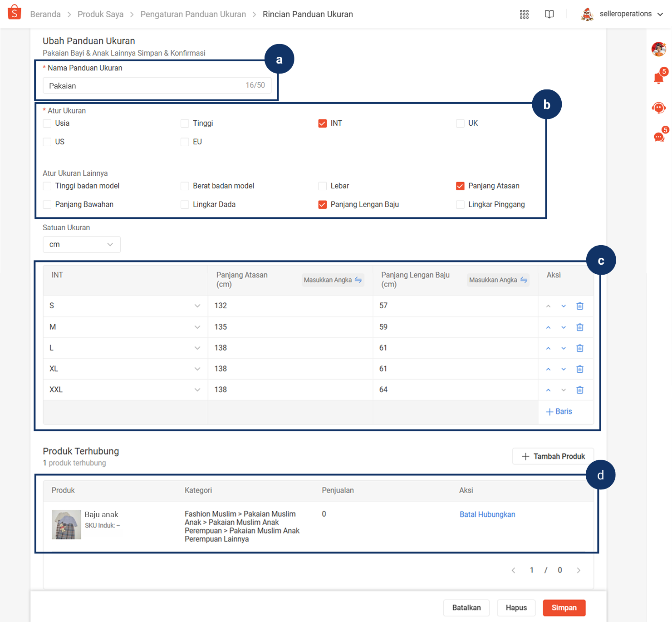Click the Simpan button

[564, 608]
